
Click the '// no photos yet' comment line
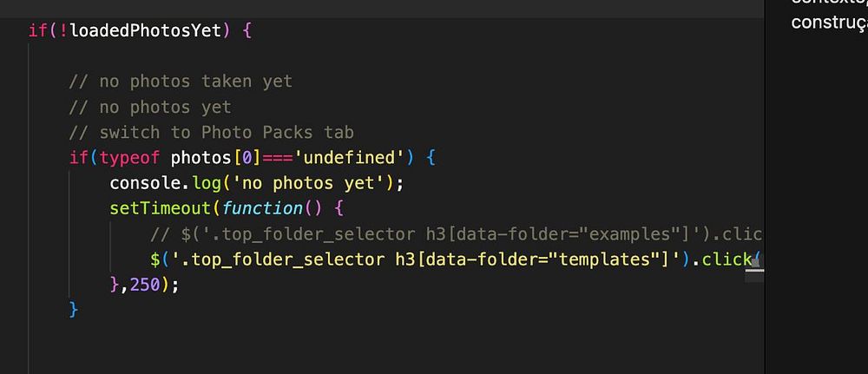coord(150,108)
